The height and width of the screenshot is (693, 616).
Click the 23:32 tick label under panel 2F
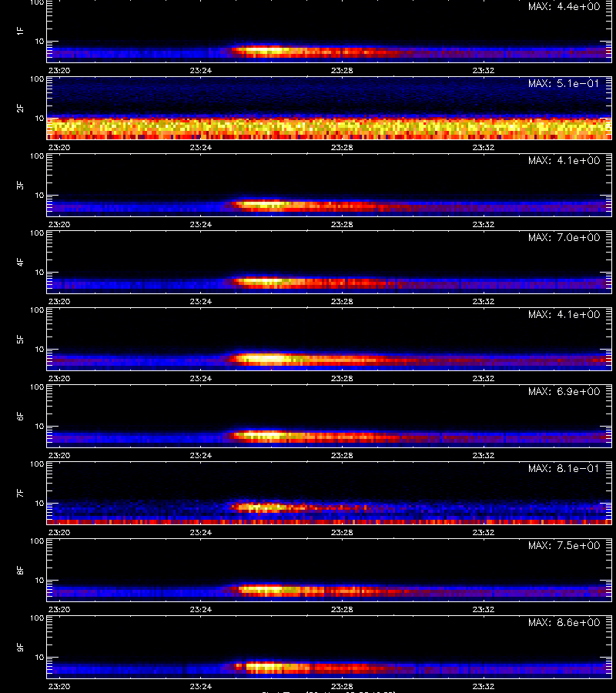[x=484, y=148]
